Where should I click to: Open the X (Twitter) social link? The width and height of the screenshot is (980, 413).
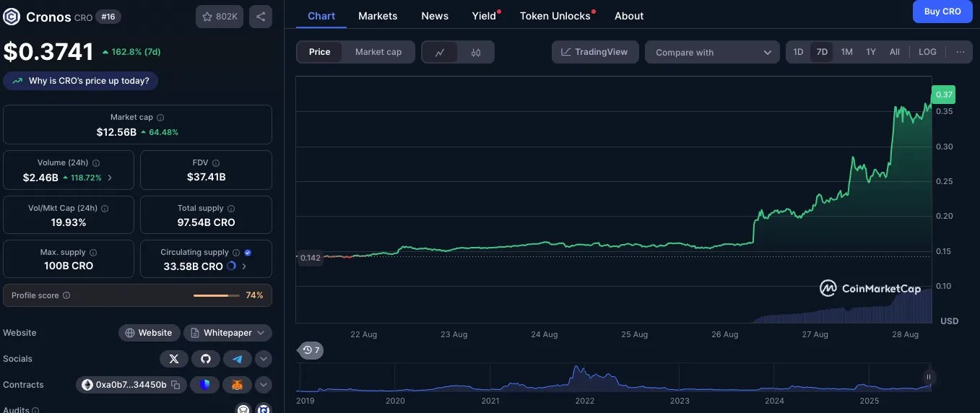(173, 359)
